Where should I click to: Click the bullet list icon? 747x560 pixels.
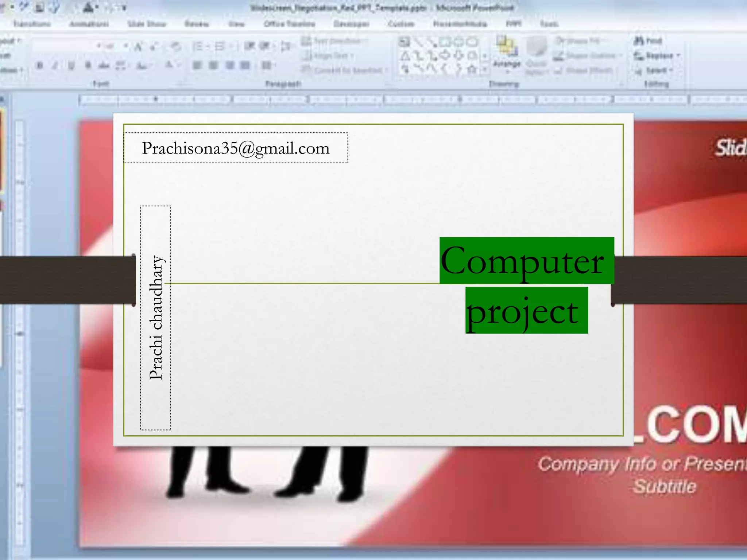click(x=197, y=46)
